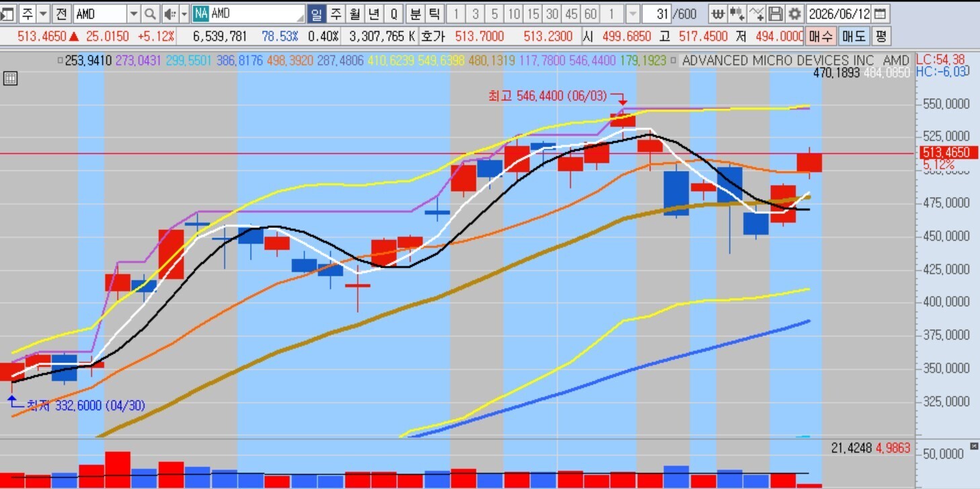980x489 pixels.
Task: Open chart settings gear icon
Action: pyautogui.click(x=794, y=13)
